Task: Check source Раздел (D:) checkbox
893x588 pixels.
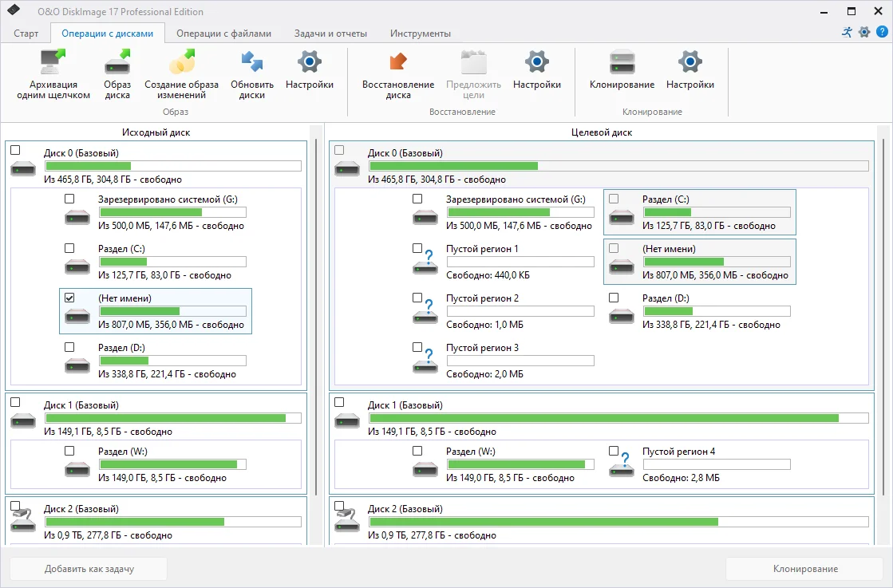Action: point(69,346)
